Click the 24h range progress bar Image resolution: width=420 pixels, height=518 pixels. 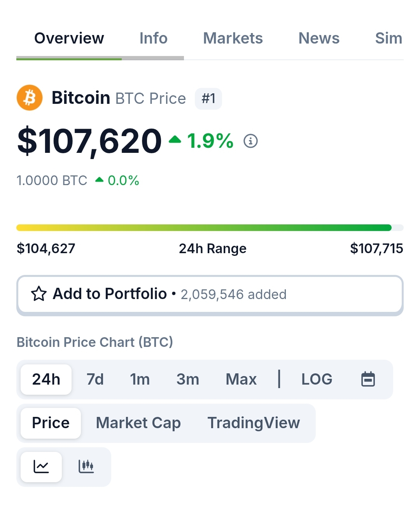[210, 228]
